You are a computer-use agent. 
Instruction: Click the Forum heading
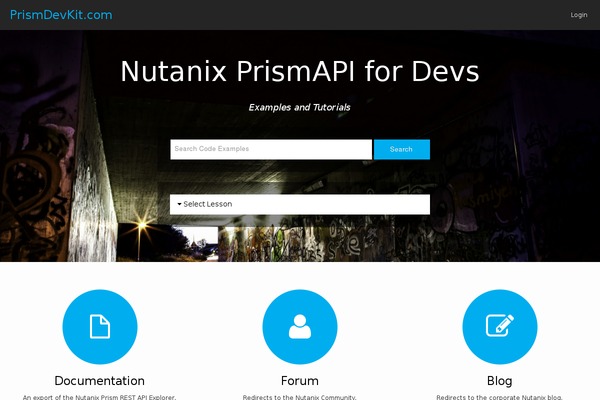click(300, 380)
